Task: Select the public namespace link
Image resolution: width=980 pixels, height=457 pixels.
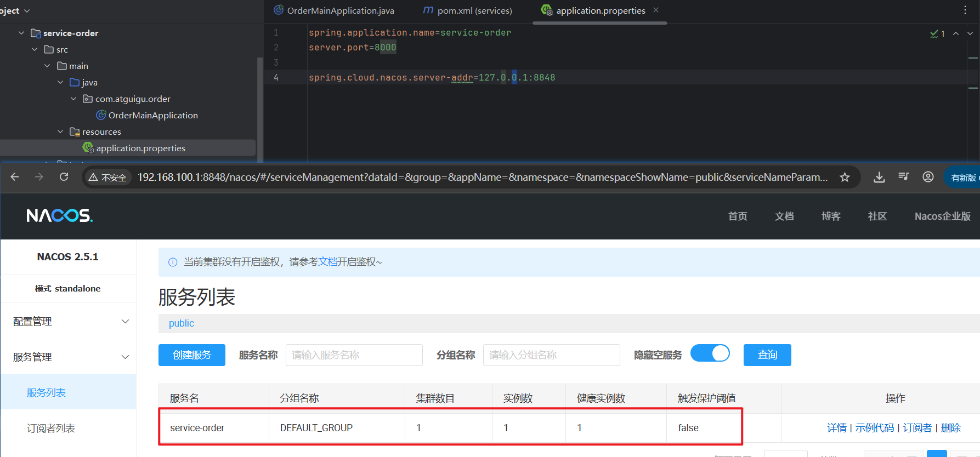Action: 182,323
